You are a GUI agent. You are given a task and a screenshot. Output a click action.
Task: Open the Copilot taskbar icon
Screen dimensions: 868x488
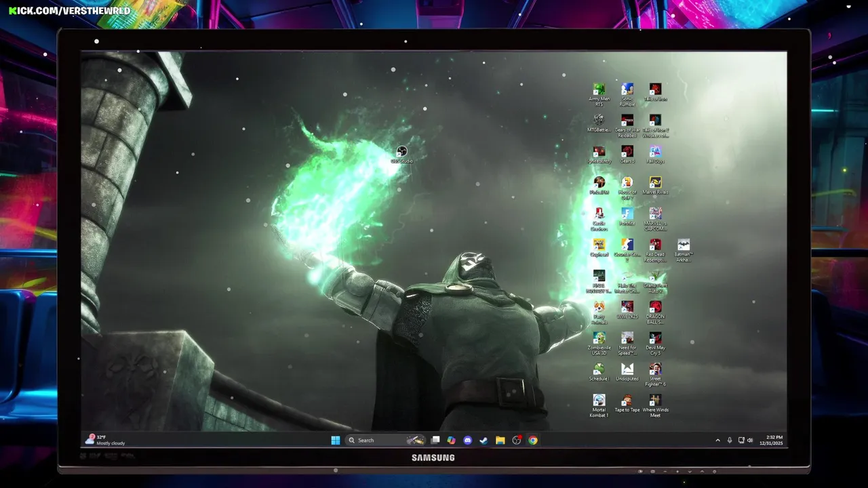pyautogui.click(x=452, y=441)
